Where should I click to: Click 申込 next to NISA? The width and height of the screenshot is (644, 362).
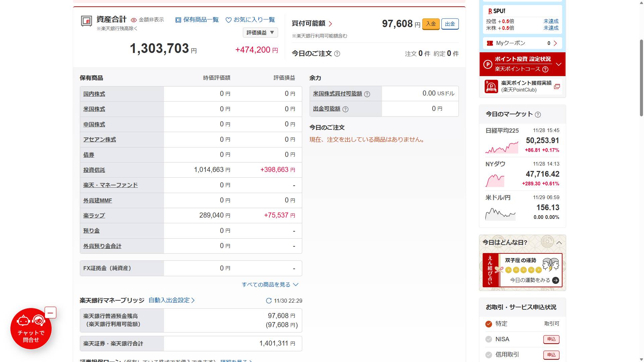point(552,339)
